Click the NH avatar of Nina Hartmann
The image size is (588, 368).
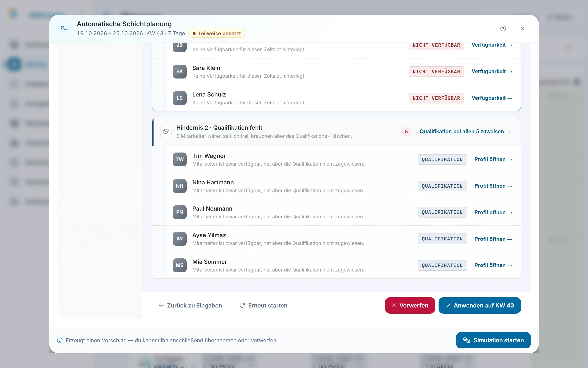pyautogui.click(x=179, y=186)
